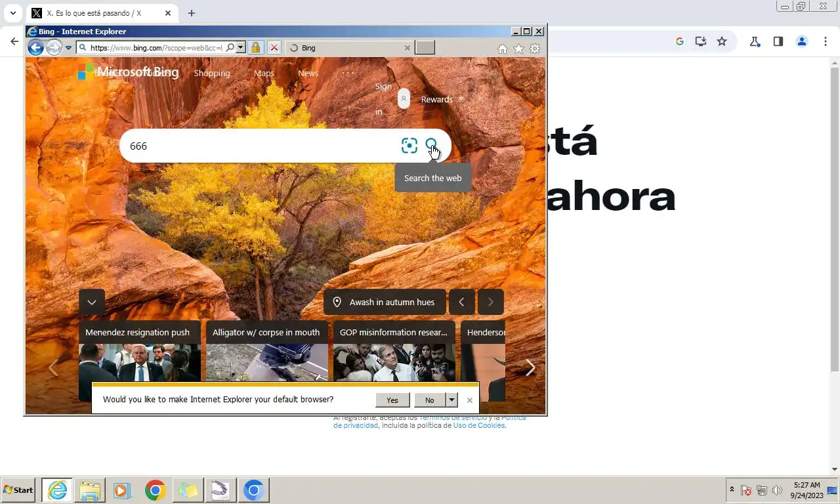Image resolution: width=840 pixels, height=504 pixels.
Task: Click the volume speaker tray icon
Action: tap(778, 490)
